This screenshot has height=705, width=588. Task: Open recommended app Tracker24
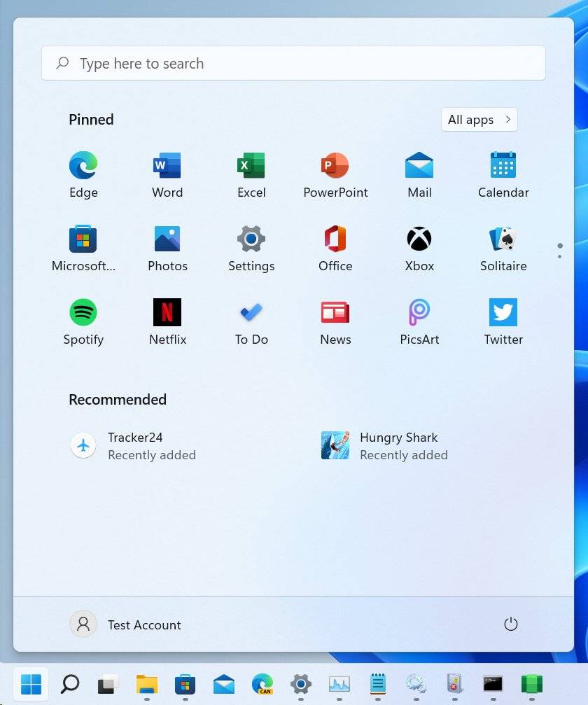tap(135, 446)
